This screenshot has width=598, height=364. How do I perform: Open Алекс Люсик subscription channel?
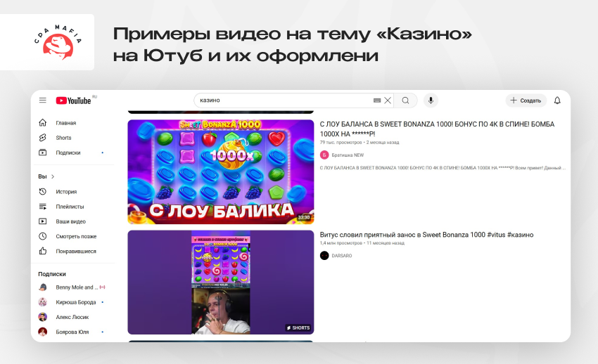[x=72, y=317]
